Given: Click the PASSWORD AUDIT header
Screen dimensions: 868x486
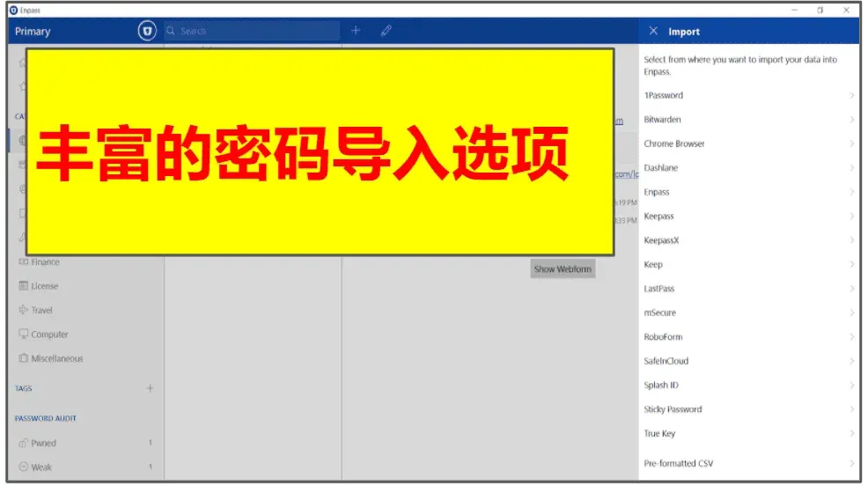Looking at the screenshot, I should tap(46, 418).
